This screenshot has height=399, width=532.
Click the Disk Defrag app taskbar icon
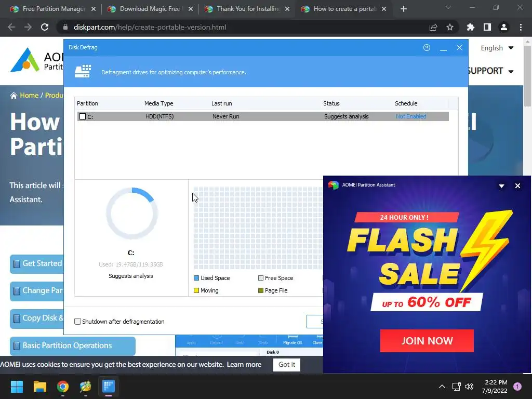(x=109, y=387)
